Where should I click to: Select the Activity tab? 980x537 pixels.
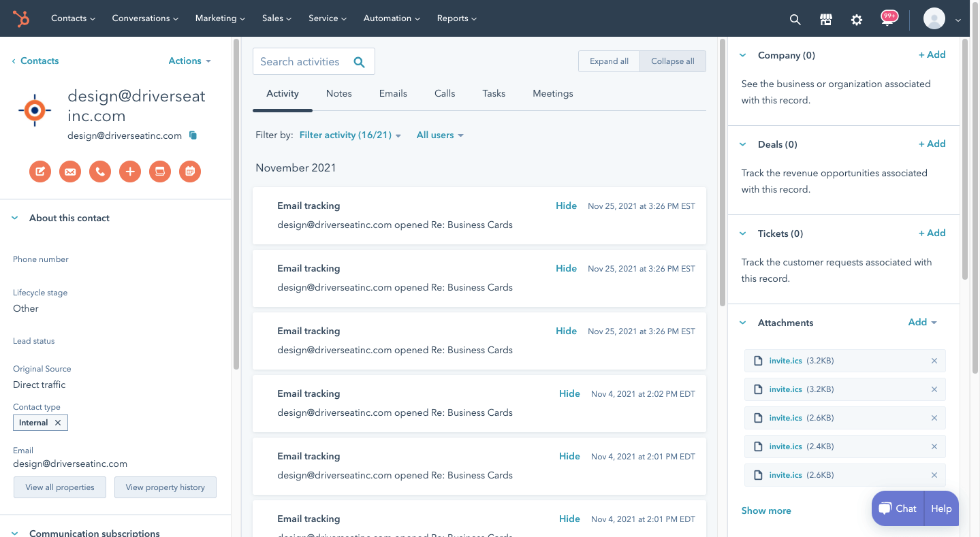(283, 93)
